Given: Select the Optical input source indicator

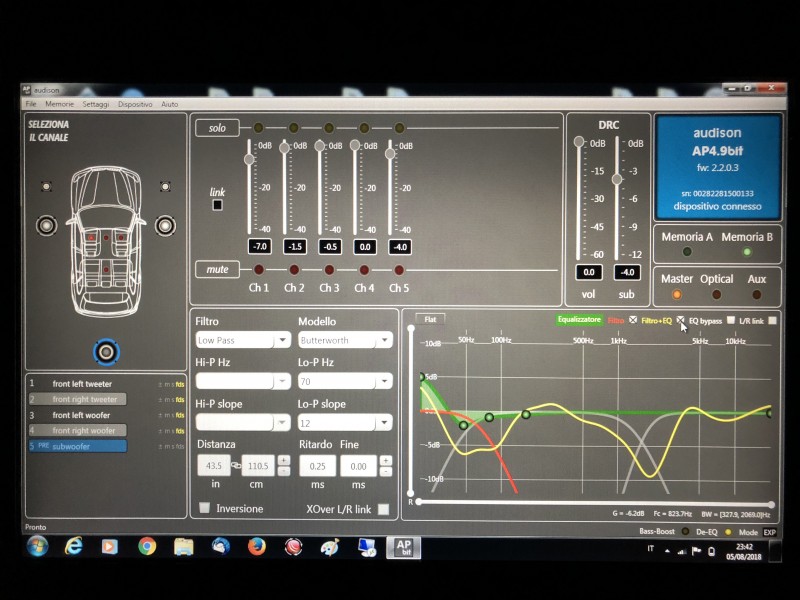Looking at the screenshot, I should [716, 294].
